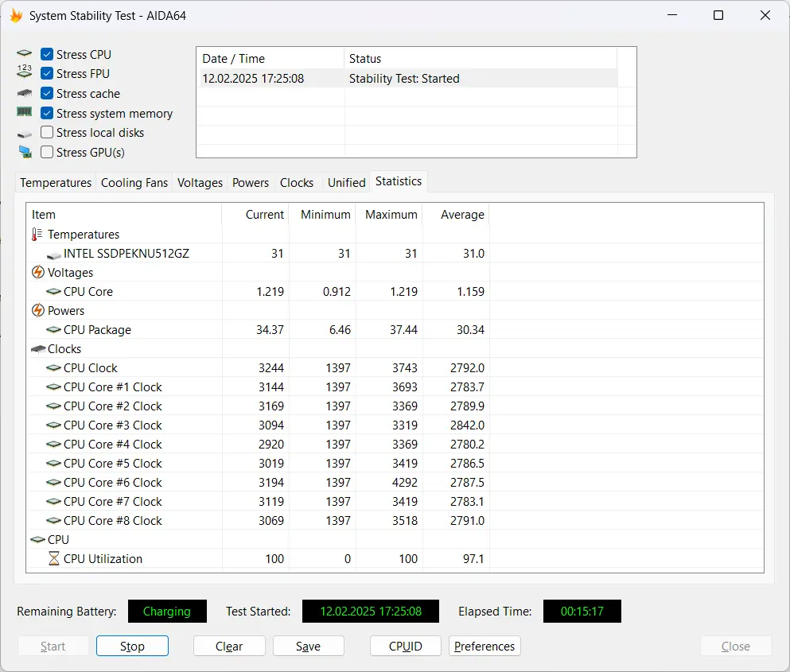Select the 'Stability Test: Started' log entry
This screenshot has width=790, height=672.
(404, 79)
